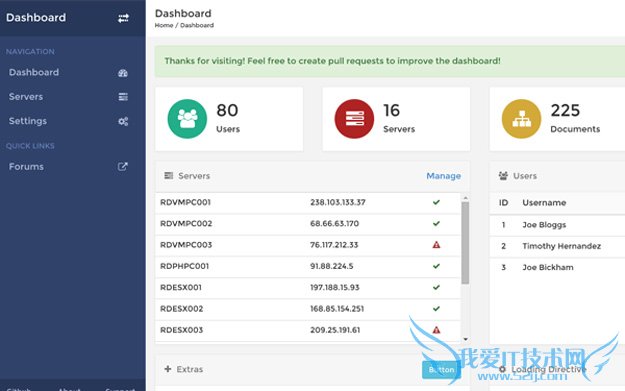Click the Servers list icon in sidebar
Image resolution: width=625 pixels, height=391 pixels.
[123, 97]
